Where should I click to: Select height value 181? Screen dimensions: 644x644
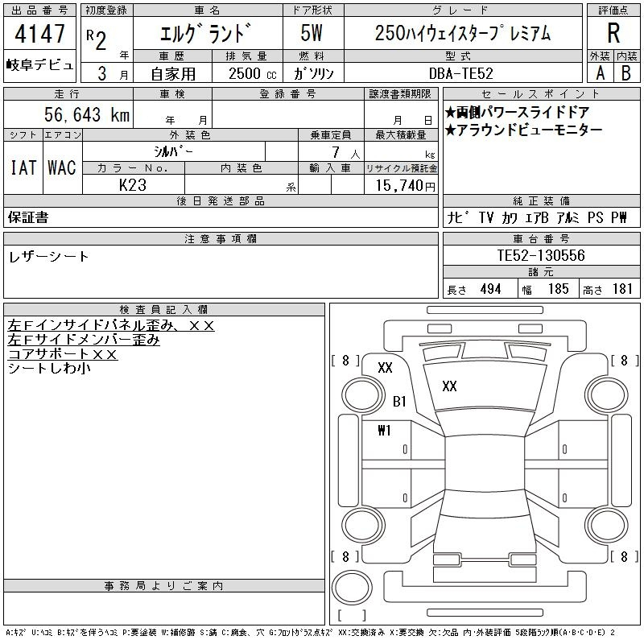(x=622, y=289)
